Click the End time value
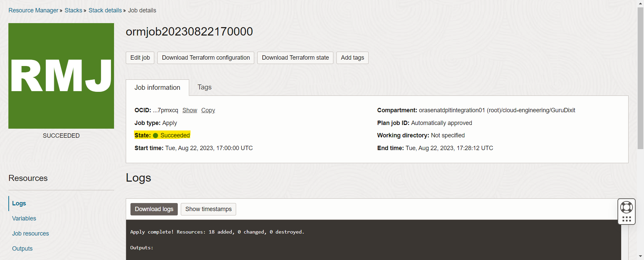644x260 pixels. click(449, 148)
